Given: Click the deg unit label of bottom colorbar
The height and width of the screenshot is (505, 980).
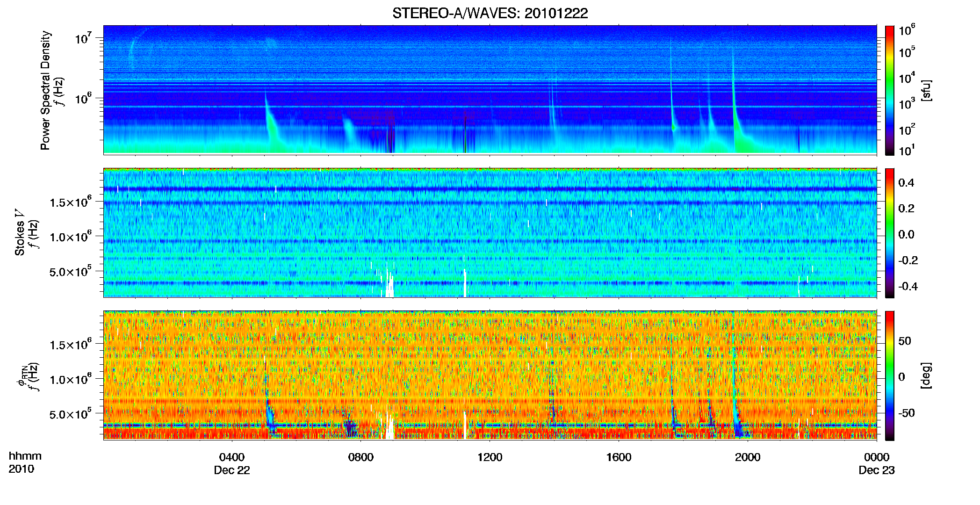Looking at the screenshot, I should 926,375.
